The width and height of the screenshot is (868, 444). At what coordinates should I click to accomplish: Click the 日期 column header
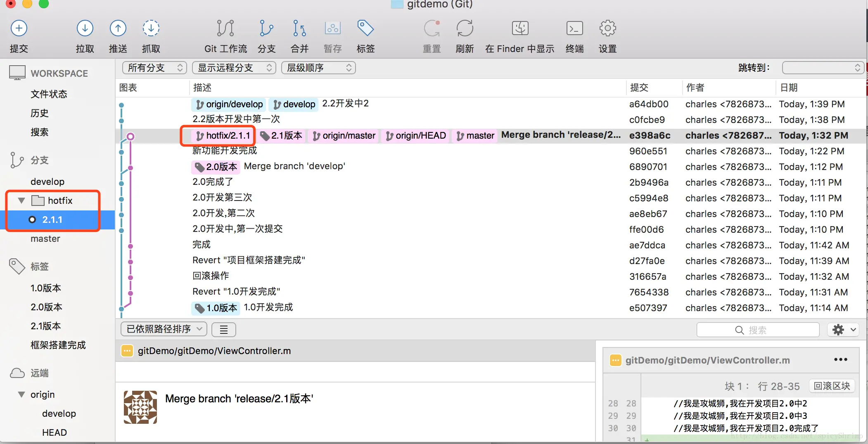pos(789,87)
